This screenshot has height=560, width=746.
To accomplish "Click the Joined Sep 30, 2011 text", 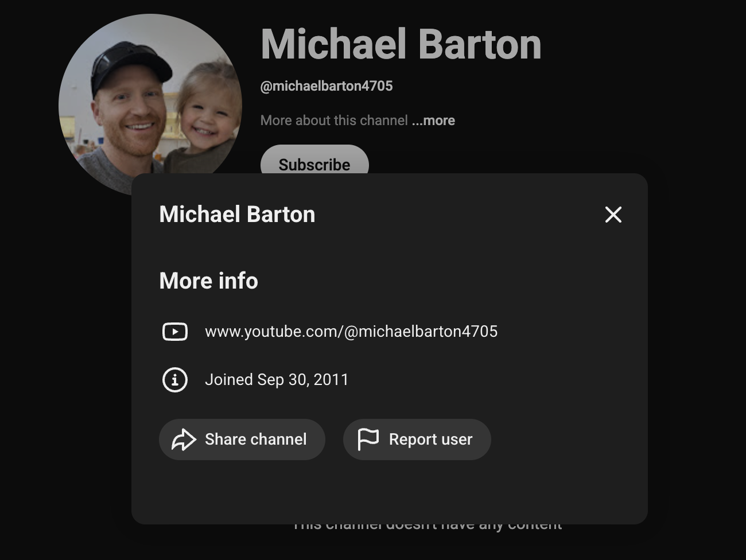I will (x=277, y=380).
